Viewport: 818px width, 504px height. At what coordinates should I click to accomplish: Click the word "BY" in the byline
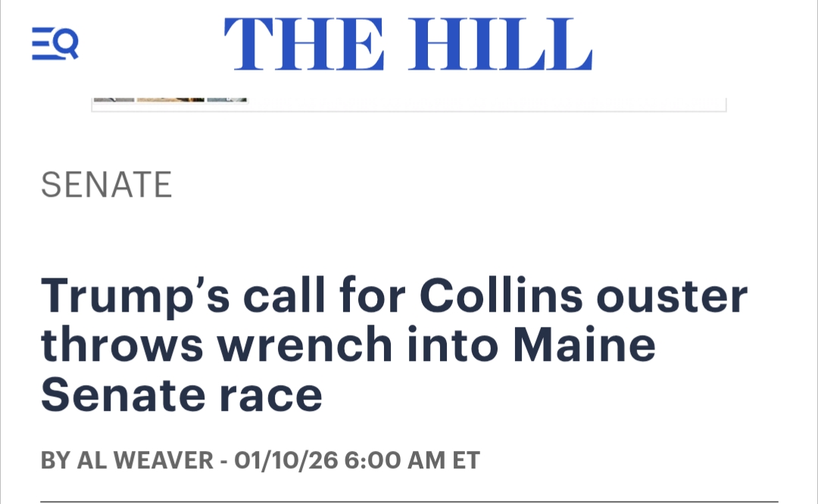(55, 460)
